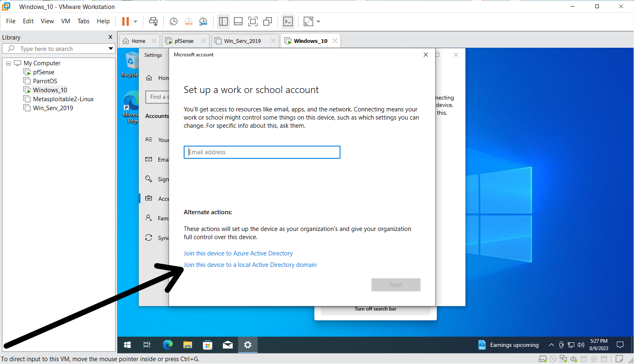Image resolution: width=634 pixels, height=364 pixels.
Task: Close the Library panel
Action: (x=110, y=37)
